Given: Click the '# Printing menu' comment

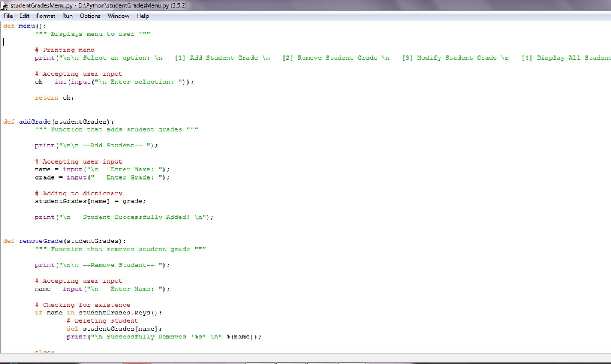Looking at the screenshot, I should 64,50.
